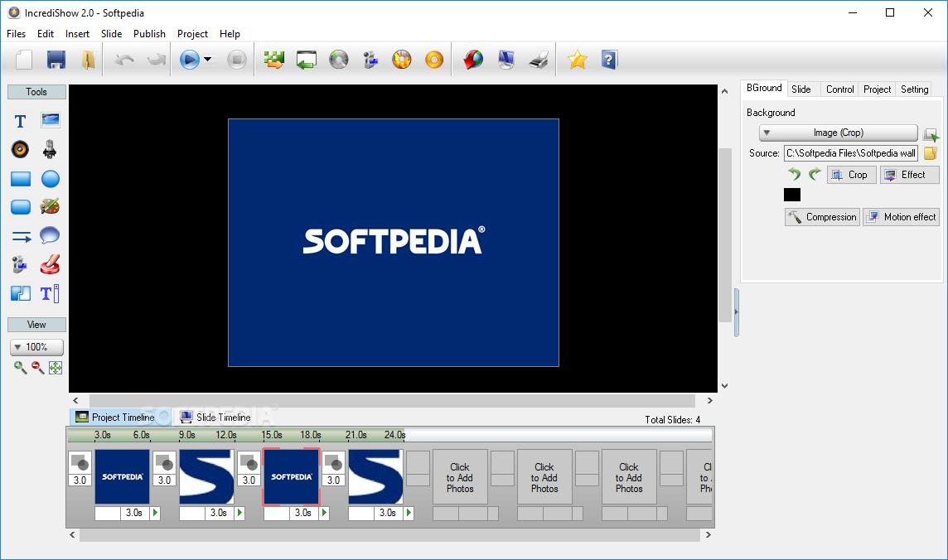Select the microphone recording tool
948x560 pixels.
point(50,149)
